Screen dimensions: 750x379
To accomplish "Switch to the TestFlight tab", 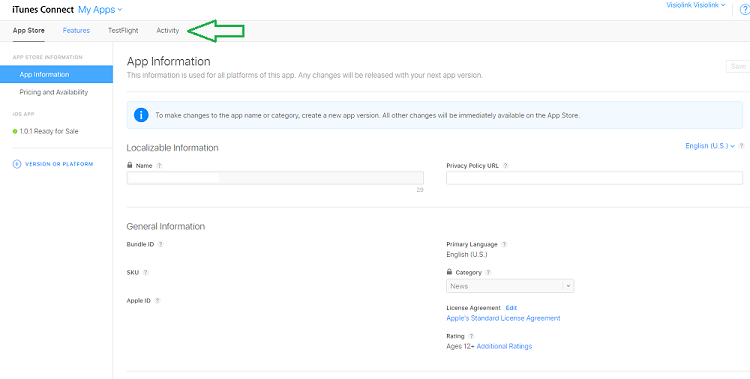I will (123, 31).
